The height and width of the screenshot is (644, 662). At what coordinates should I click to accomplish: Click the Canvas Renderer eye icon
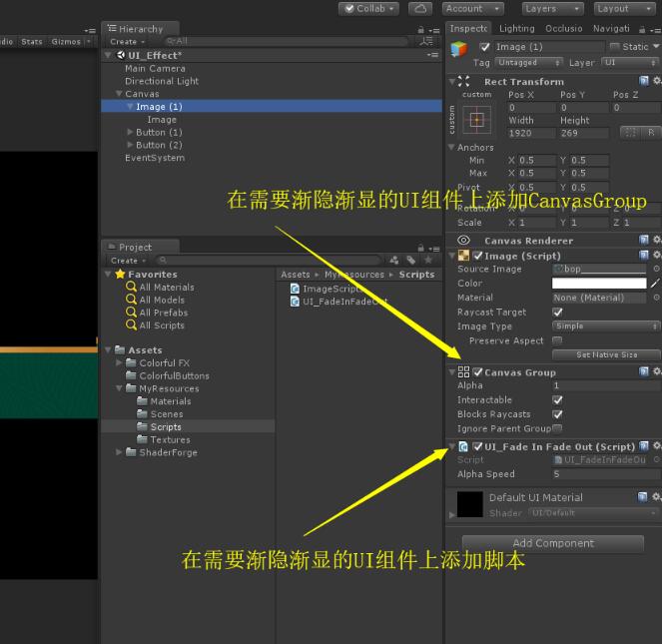point(463,241)
